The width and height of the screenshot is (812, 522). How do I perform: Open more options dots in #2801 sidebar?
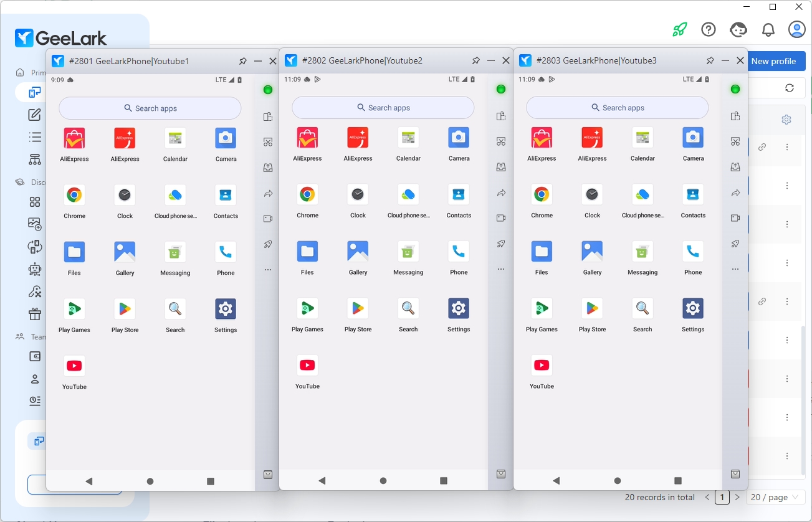tap(268, 270)
